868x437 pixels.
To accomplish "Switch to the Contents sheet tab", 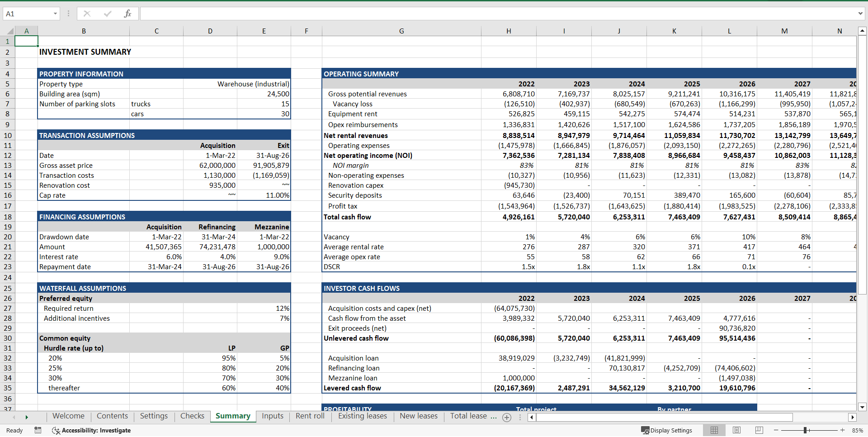I will click(x=112, y=416).
